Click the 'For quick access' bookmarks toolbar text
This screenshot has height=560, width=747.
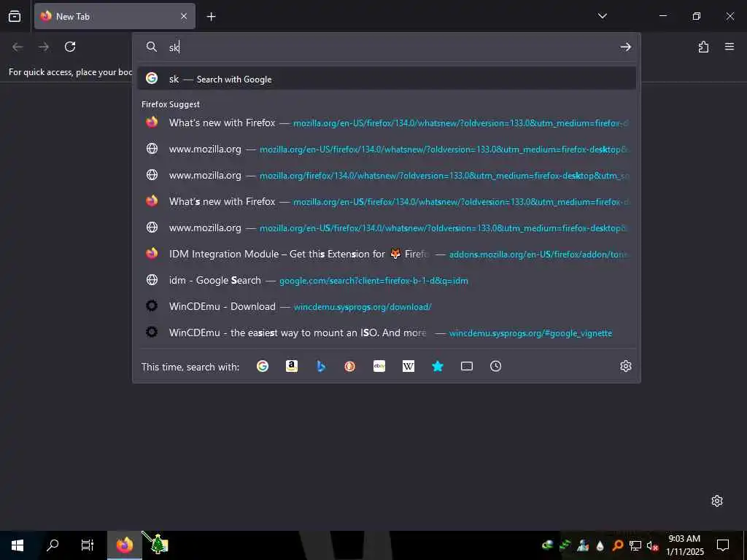(70, 72)
